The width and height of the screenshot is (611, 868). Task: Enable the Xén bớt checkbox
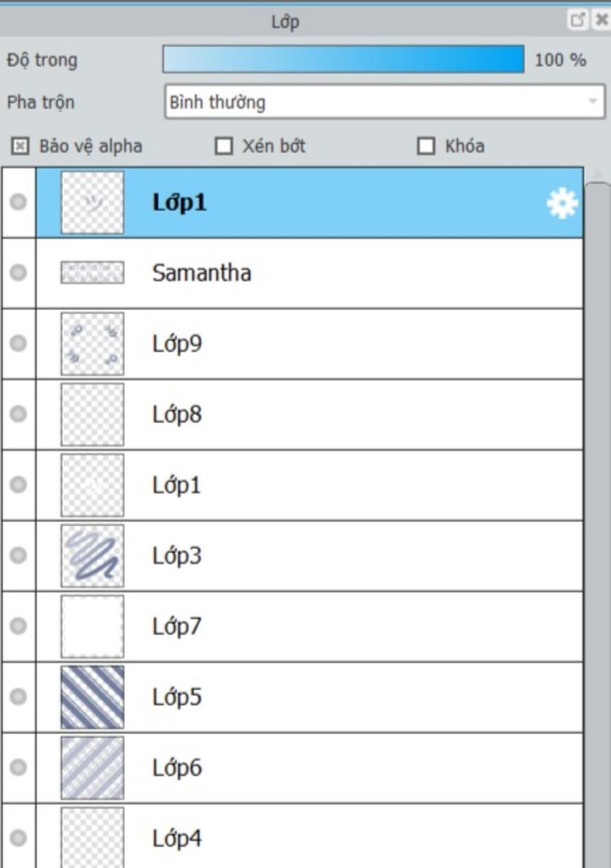pos(224,146)
